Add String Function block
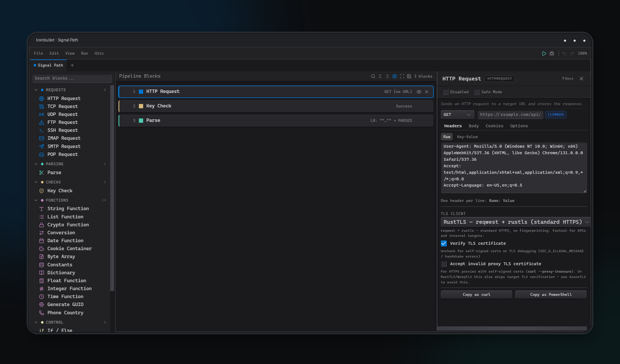620x364 pixels. [68, 209]
